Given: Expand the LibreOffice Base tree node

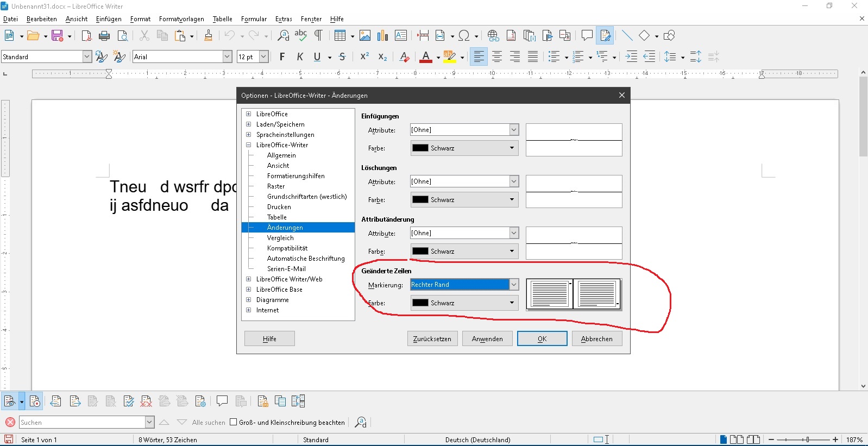Looking at the screenshot, I should click(249, 290).
